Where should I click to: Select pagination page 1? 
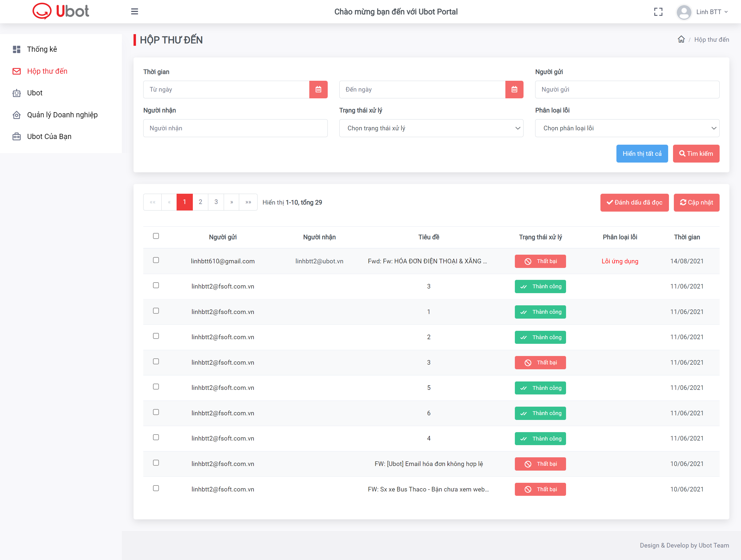(185, 202)
